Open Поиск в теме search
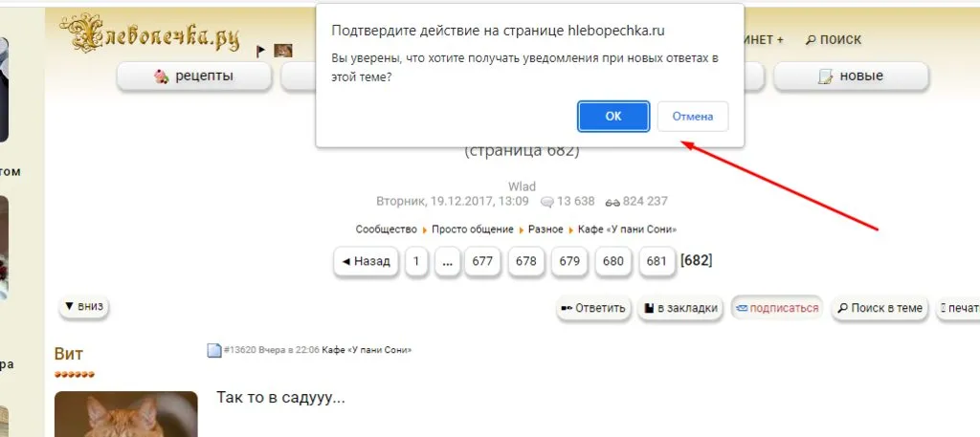Viewport: 980px width, 437px height. [880, 308]
